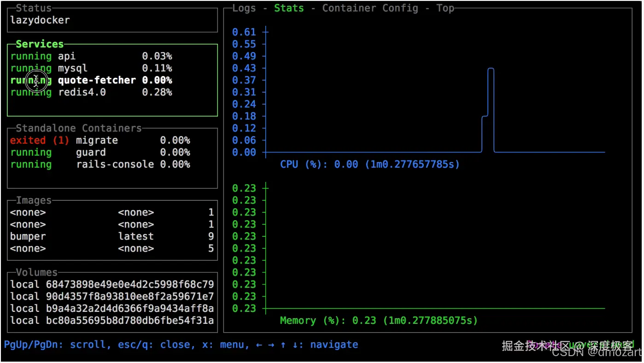The height and width of the screenshot is (363, 644).
Task: Select the none image with count 5
Action: (112, 248)
